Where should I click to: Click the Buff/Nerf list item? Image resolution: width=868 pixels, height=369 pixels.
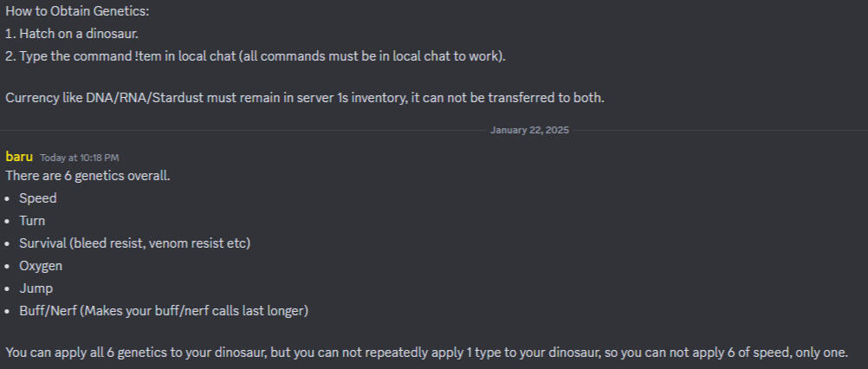164,311
